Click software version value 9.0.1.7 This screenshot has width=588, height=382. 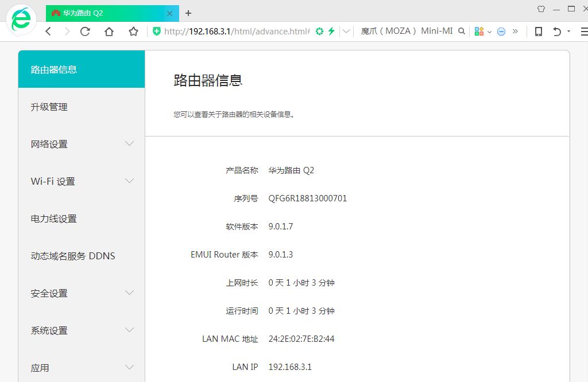pyautogui.click(x=280, y=227)
